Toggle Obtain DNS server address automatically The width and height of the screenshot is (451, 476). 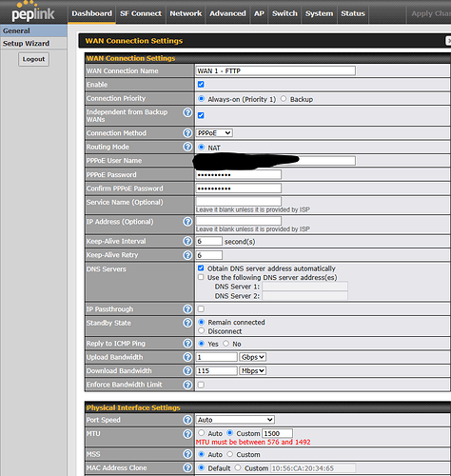(201, 268)
